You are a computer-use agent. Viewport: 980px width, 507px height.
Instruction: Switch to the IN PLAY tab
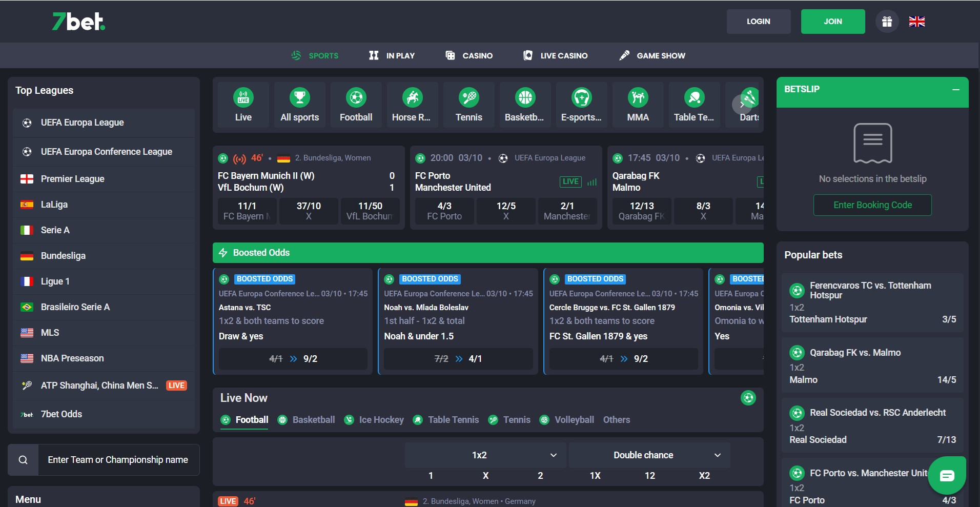pyautogui.click(x=392, y=55)
